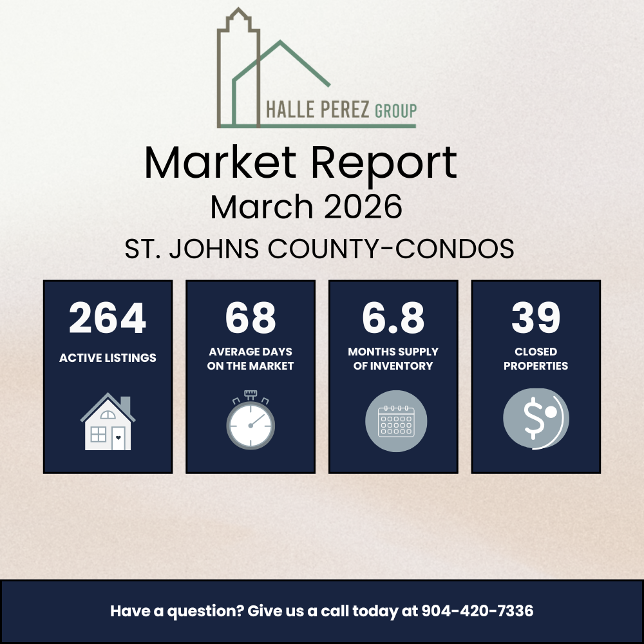Click the Active Listings label
Screen dimensions: 644x644
point(108,358)
